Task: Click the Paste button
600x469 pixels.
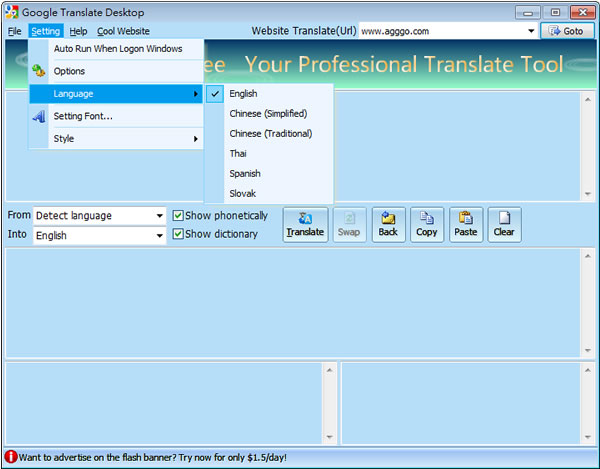Action: [466, 225]
